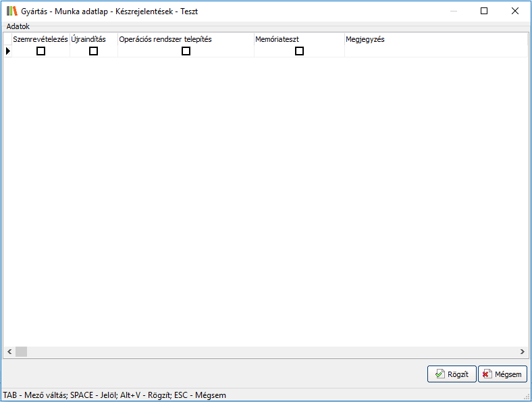
Task: Click the Megjegyzés cell in first row
Action: pos(435,51)
